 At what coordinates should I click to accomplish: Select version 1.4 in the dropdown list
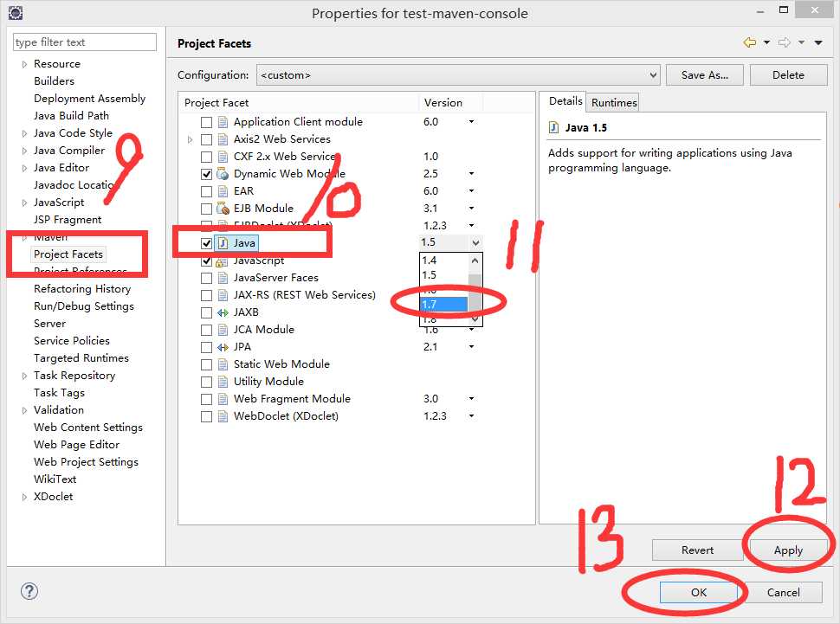[443, 261]
